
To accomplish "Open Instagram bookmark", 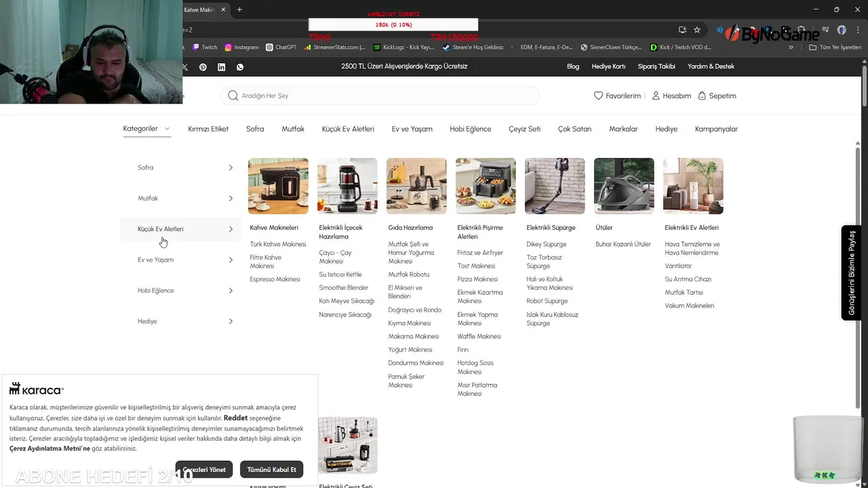I will (241, 47).
